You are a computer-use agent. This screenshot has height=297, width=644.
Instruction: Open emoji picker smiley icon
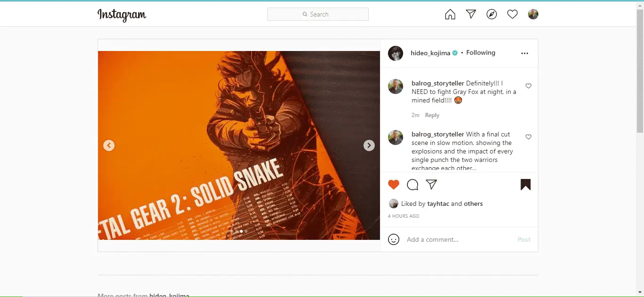pyautogui.click(x=394, y=239)
